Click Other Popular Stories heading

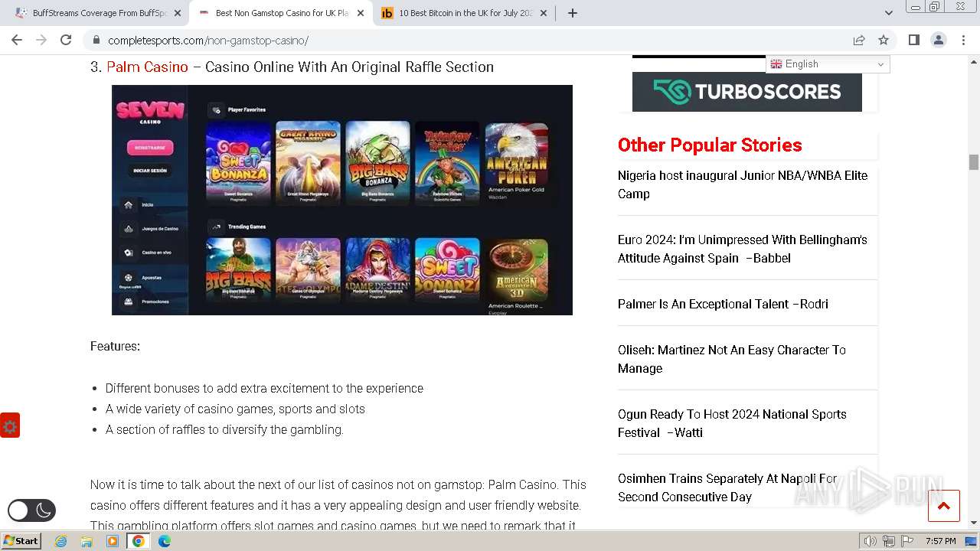click(x=710, y=145)
